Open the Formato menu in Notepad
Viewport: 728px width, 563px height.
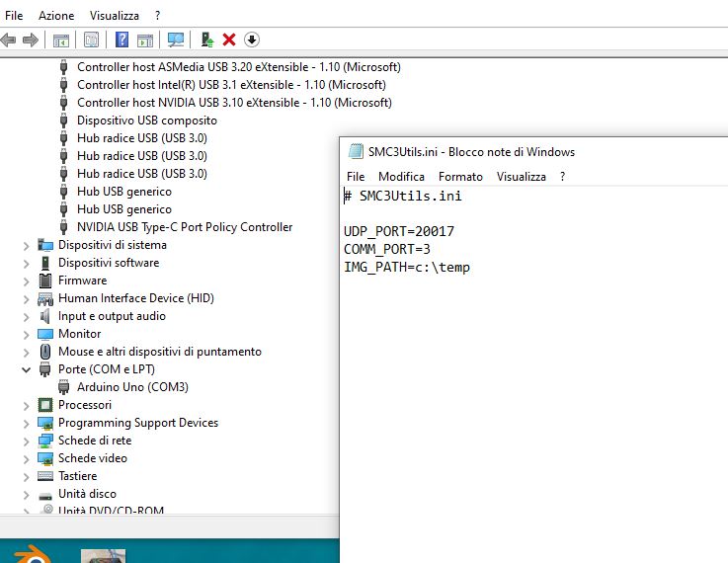pyautogui.click(x=460, y=176)
